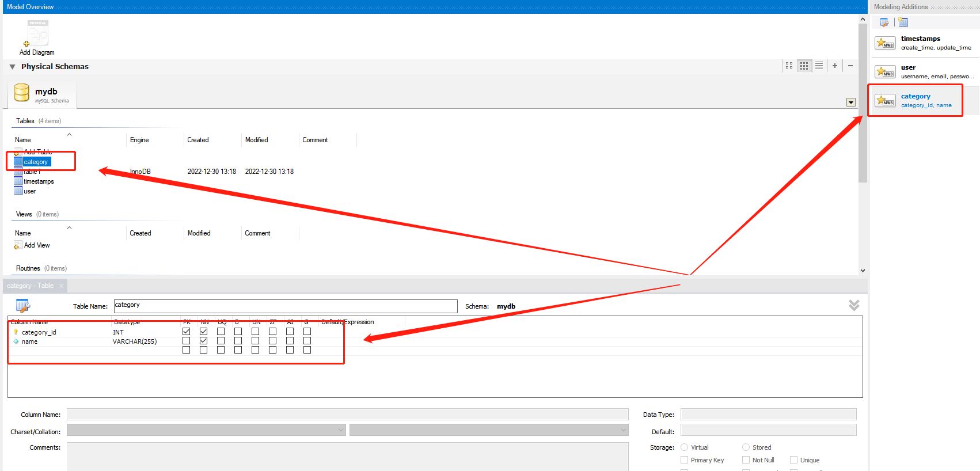Toggle NN checkbox for name column
This screenshot has width=980, height=471.
(x=203, y=341)
